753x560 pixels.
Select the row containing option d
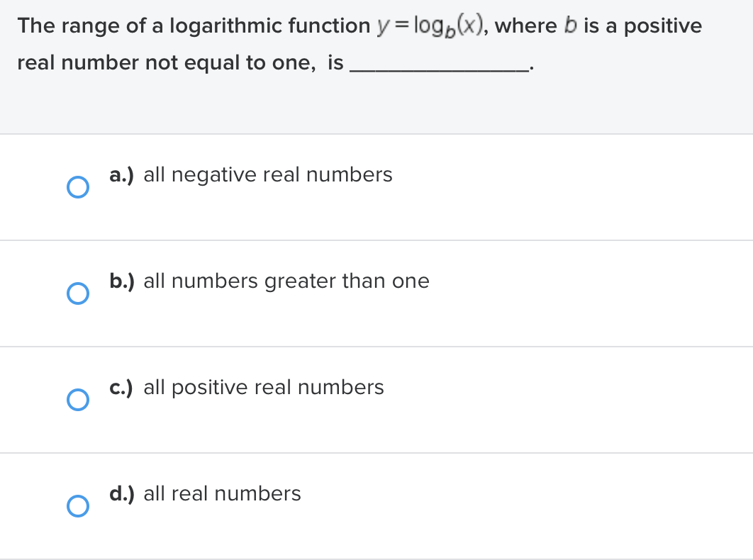(x=376, y=505)
